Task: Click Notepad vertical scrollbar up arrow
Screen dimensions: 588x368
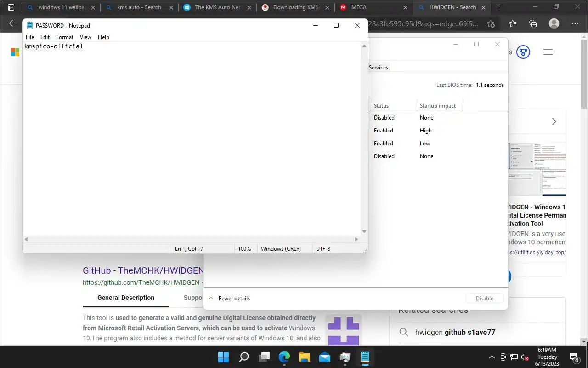Action: [364, 46]
